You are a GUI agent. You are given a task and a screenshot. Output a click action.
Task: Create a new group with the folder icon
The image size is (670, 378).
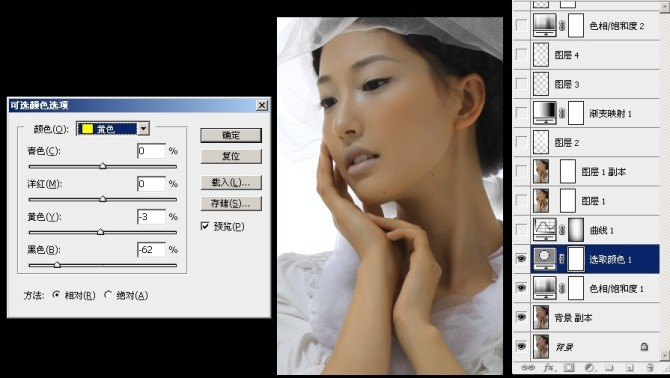[x=609, y=367]
